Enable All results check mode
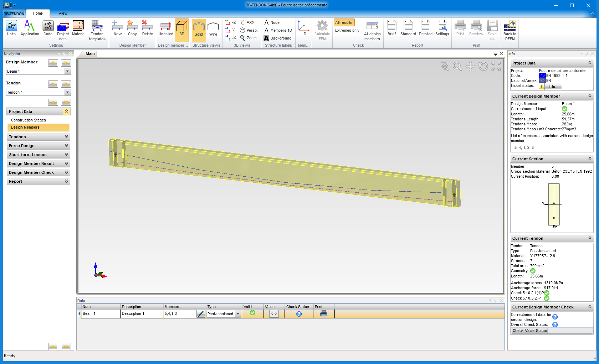The image size is (599, 364). [x=344, y=22]
